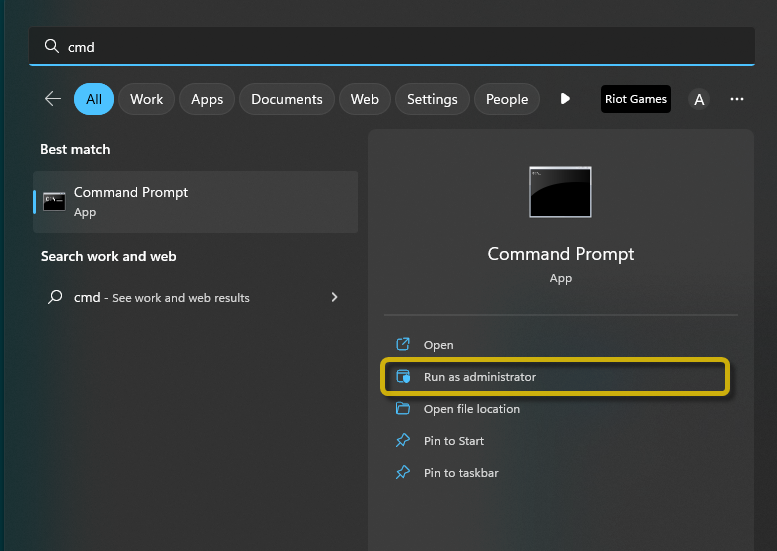
Task: Click Open file location option
Action: point(472,409)
